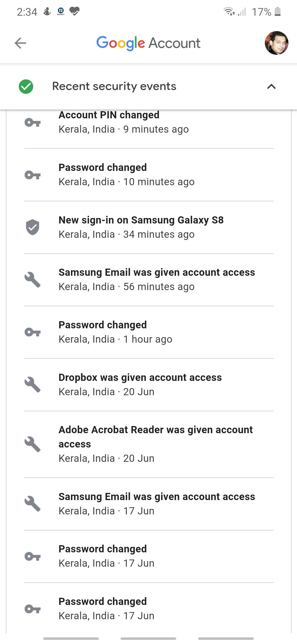Tap wrench icon for Samsung Email 17 Jun
Screen dimensions: 297x644
click(x=32, y=504)
